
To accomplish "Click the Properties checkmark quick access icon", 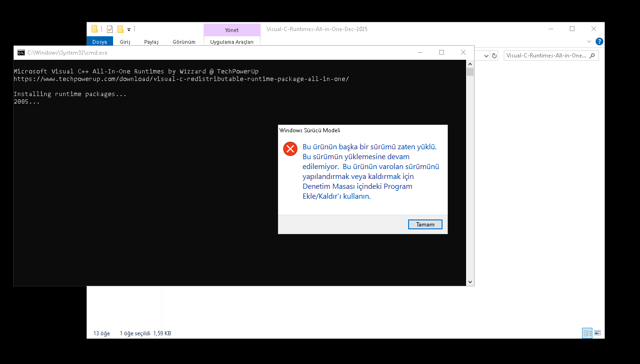I will point(110,29).
